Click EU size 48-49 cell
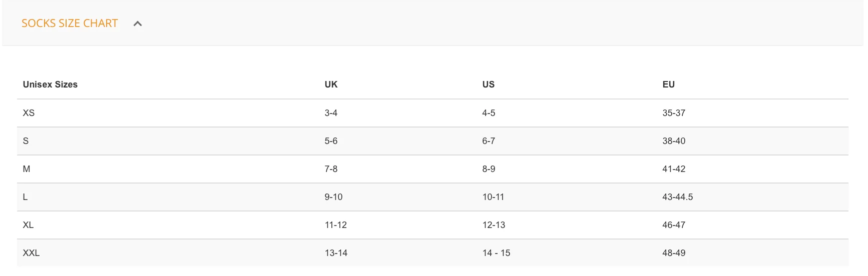The image size is (868, 276). [674, 253]
